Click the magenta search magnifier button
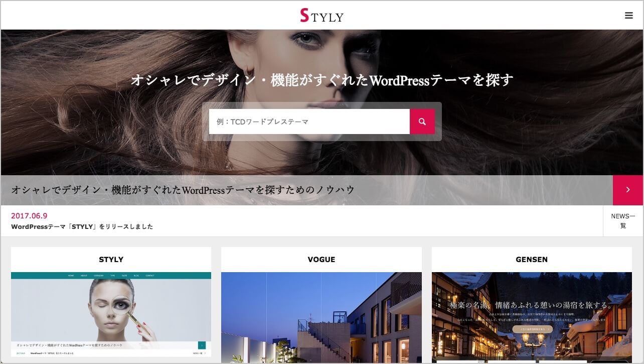Image resolution: width=644 pixels, height=364 pixels. click(422, 122)
